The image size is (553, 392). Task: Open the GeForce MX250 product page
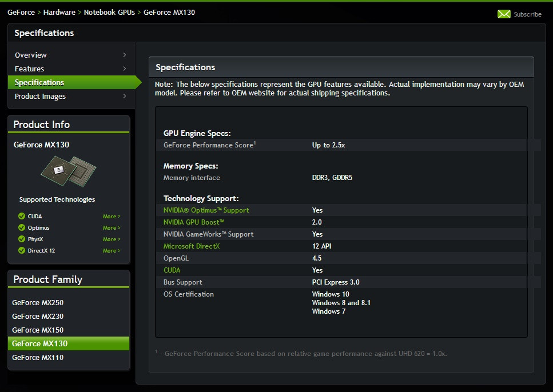38,302
